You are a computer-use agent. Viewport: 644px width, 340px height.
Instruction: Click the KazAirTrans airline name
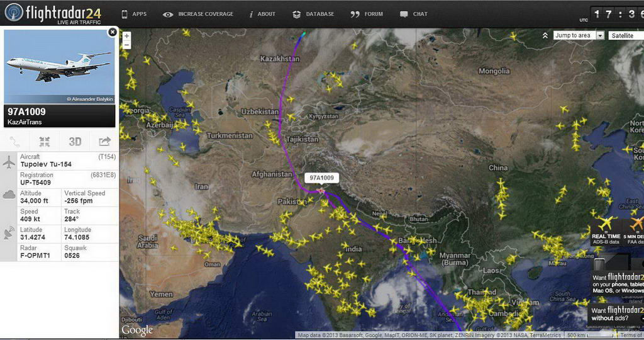(25, 122)
